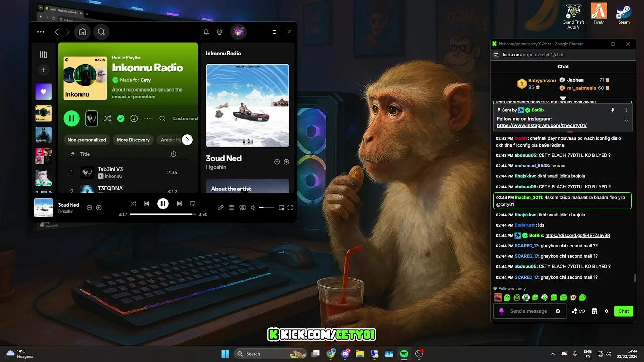Viewport: 644px width, 362px height.
Task: Sort by duration clock icon
Action: pos(174,154)
